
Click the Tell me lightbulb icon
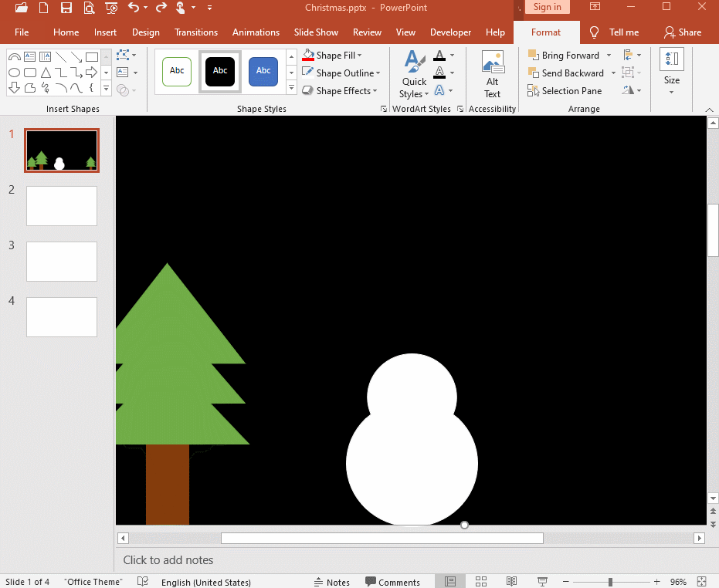point(595,32)
